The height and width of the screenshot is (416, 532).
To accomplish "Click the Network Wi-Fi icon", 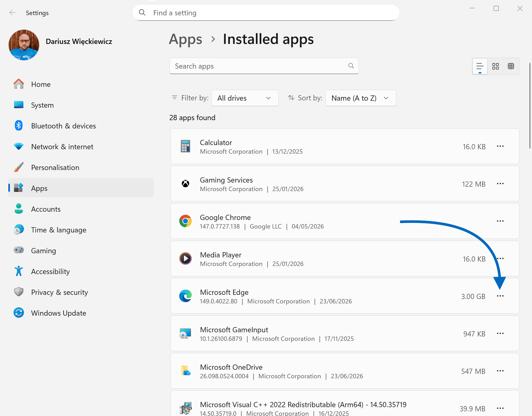I will click(19, 146).
